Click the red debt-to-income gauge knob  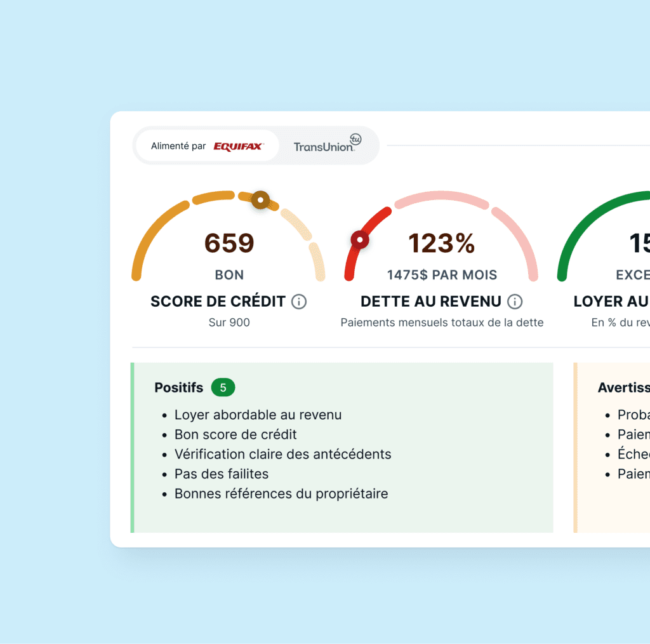coord(360,240)
